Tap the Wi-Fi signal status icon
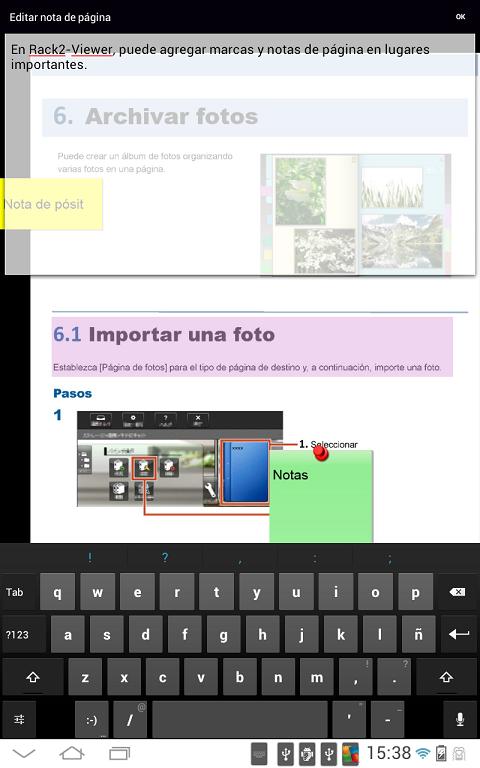The width and height of the screenshot is (480, 768). point(423,753)
